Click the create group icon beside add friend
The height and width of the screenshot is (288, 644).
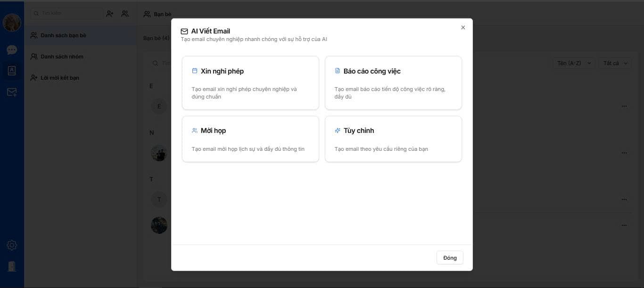pyautogui.click(x=125, y=14)
